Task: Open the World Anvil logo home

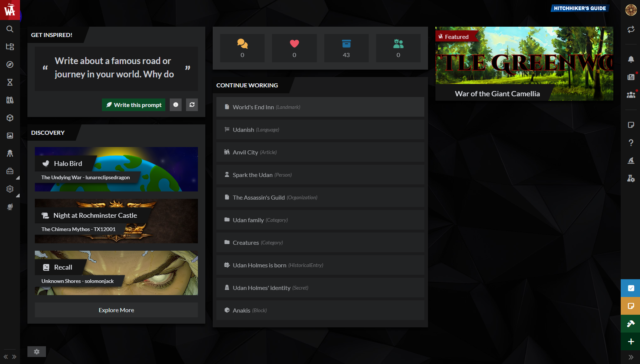Action: pos(10,10)
